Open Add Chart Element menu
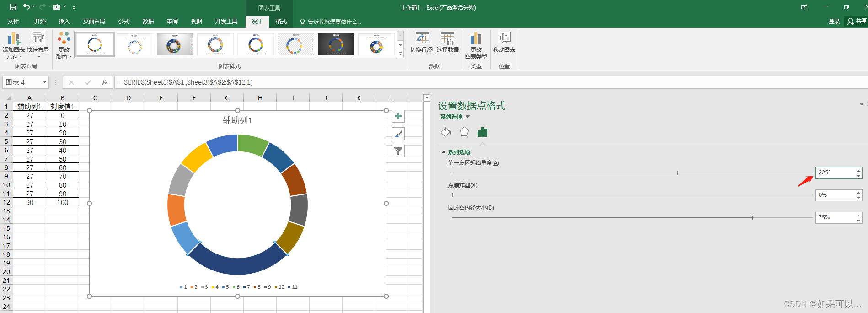The height and width of the screenshot is (313, 868). click(x=14, y=45)
